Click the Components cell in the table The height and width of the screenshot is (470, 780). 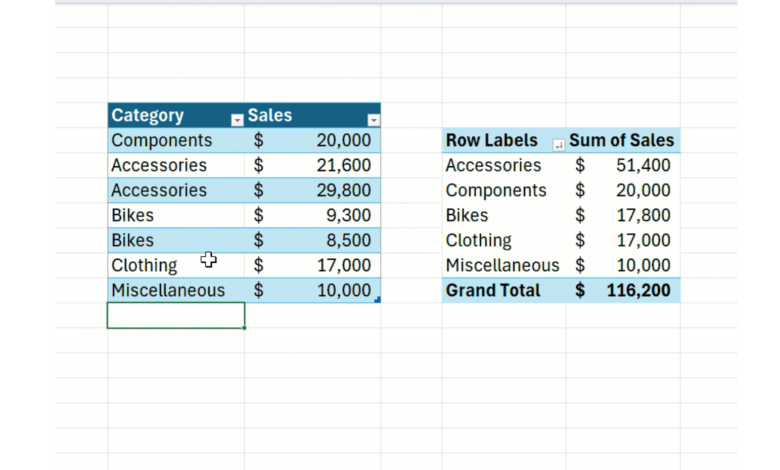pos(176,140)
